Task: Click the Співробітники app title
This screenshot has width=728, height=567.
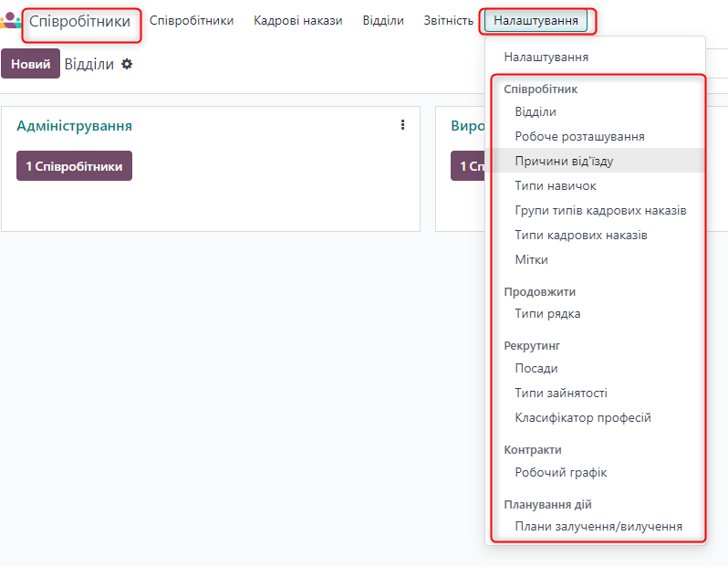Action: click(x=79, y=21)
